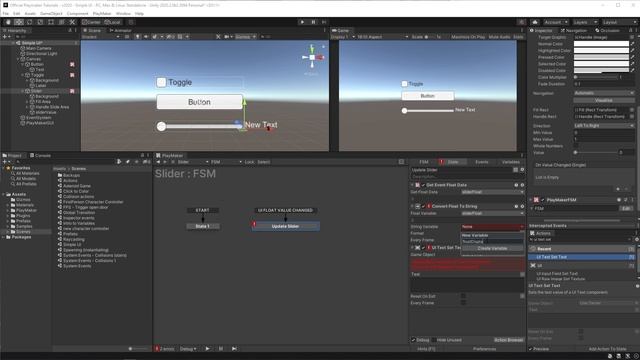The height and width of the screenshot is (360, 640).
Task: Open the custom editor tools icon
Action: (x=72, y=22)
